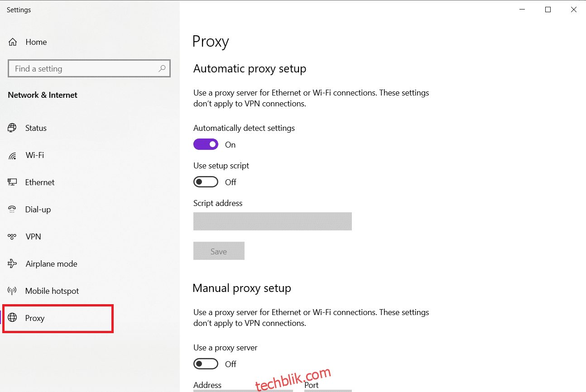Image resolution: width=586 pixels, height=392 pixels.
Task: Click the Status globe icon
Action: coord(12,128)
